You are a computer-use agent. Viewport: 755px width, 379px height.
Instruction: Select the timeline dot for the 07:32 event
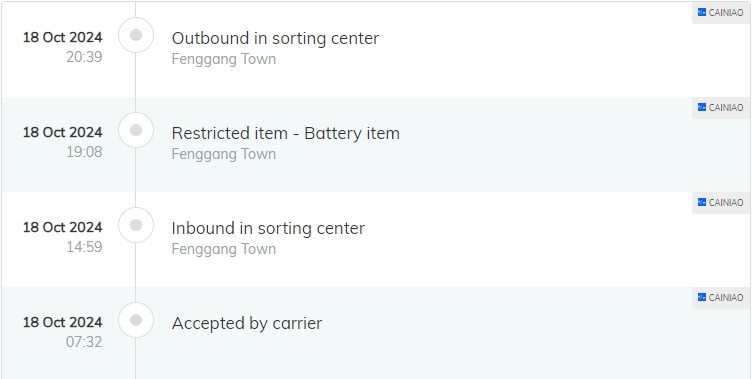pos(136,320)
